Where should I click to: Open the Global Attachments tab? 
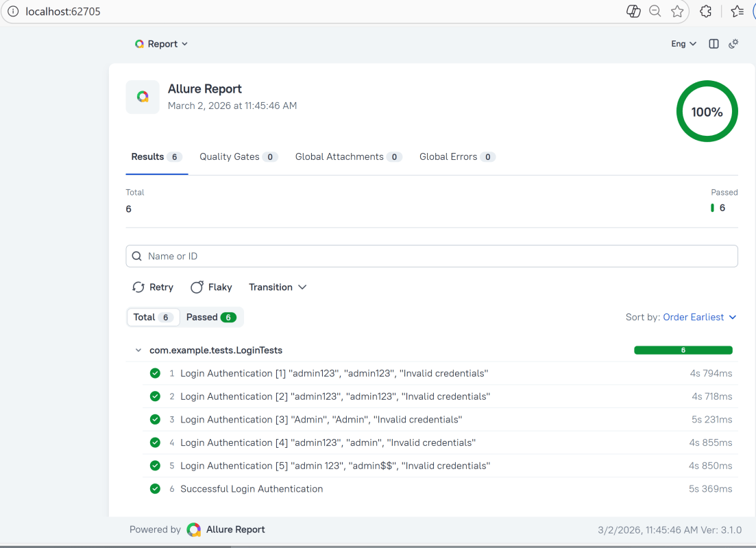[x=347, y=157]
